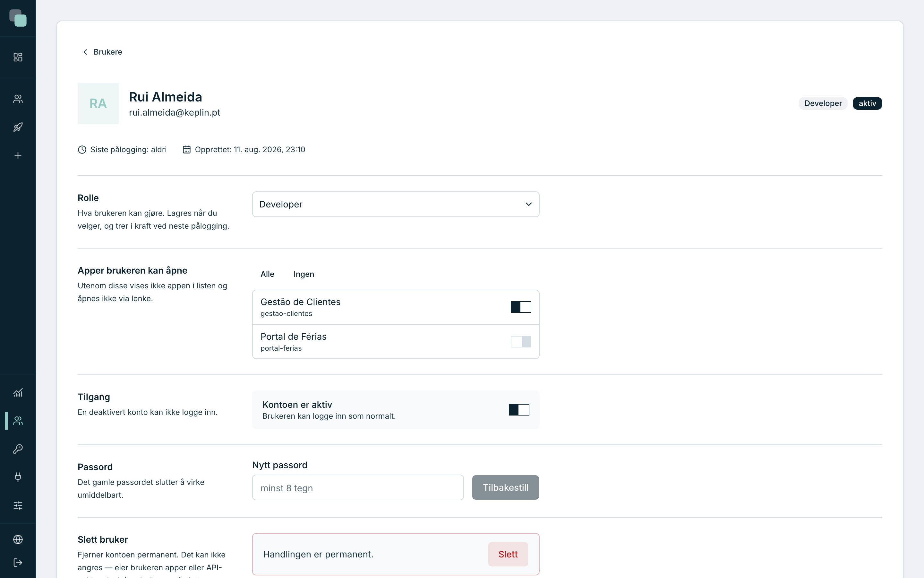924x578 pixels.
Task: Click the plus icon in sidebar
Action: click(x=18, y=156)
